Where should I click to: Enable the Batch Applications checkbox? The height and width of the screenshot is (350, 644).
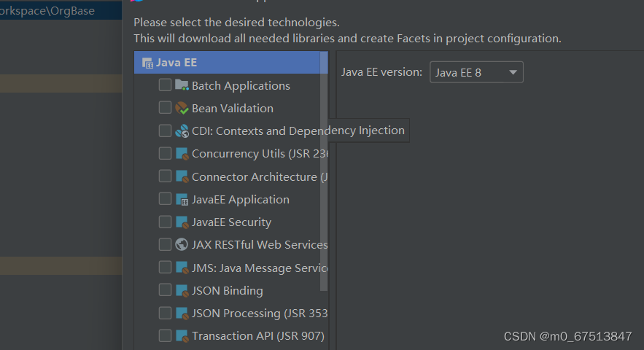pyautogui.click(x=165, y=85)
